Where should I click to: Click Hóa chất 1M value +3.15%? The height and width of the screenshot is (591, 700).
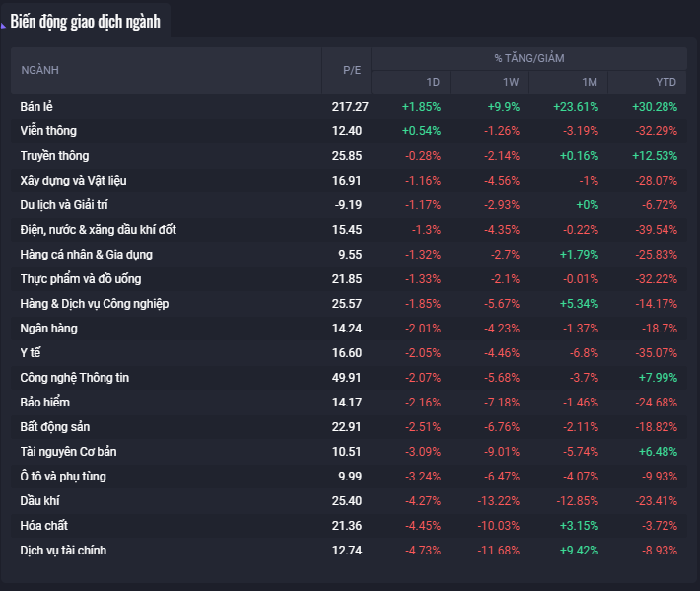pyautogui.click(x=579, y=525)
